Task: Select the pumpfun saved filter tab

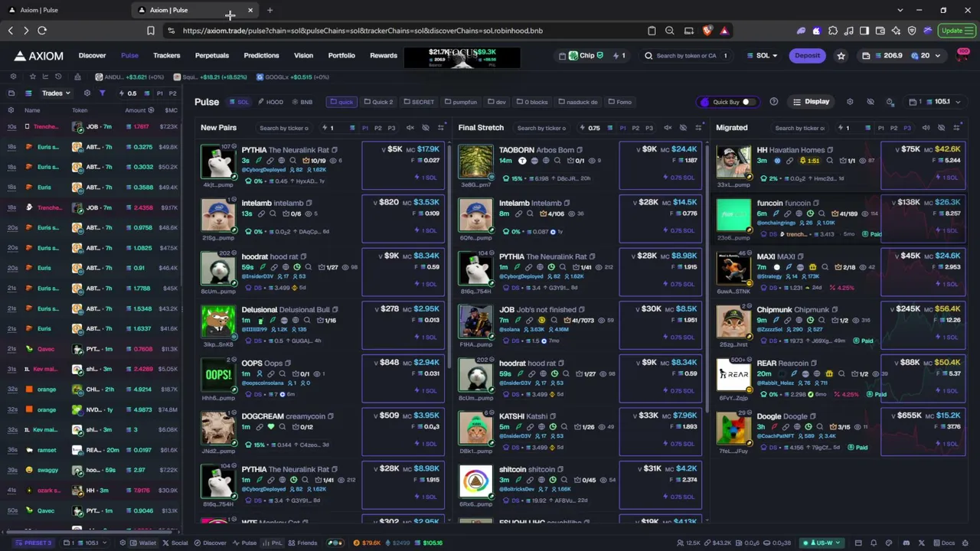Action: [x=460, y=102]
